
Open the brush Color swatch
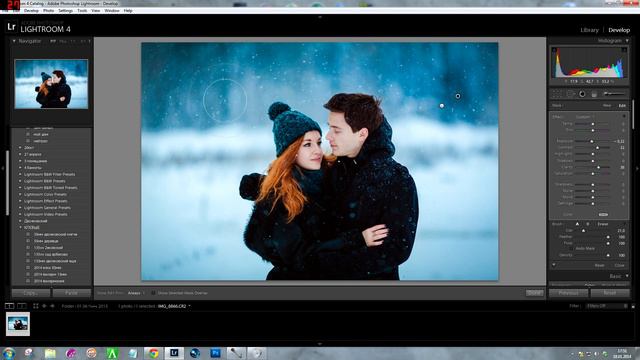coord(603,214)
